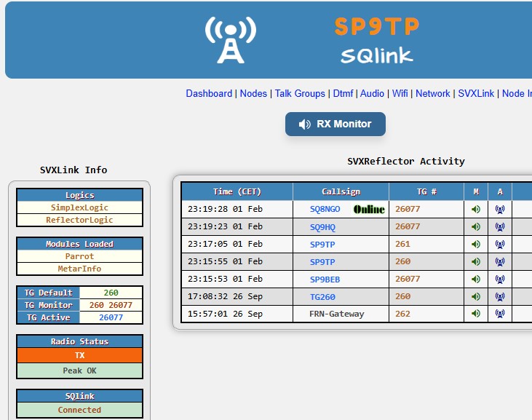This screenshot has height=420, width=532.
Task: Open the Audio settings link
Action: click(x=372, y=93)
